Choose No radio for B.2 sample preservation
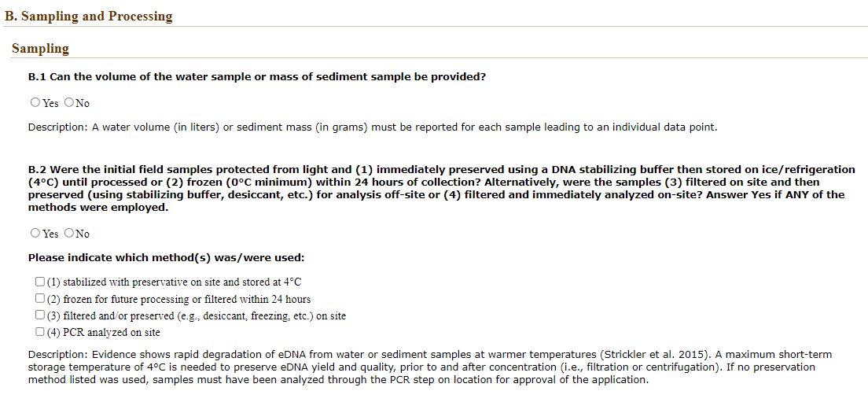Image resolution: width=868 pixels, height=402 pixels. pyautogui.click(x=69, y=233)
